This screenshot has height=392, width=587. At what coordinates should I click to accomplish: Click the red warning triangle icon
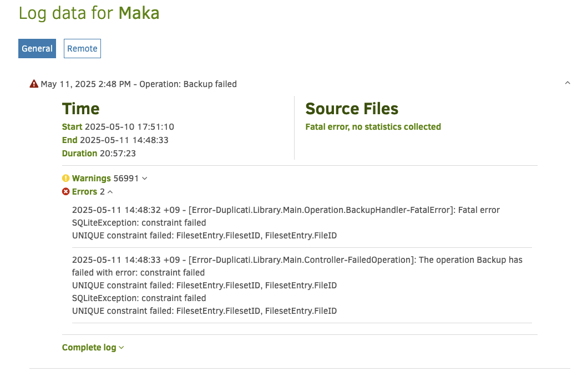click(x=34, y=84)
